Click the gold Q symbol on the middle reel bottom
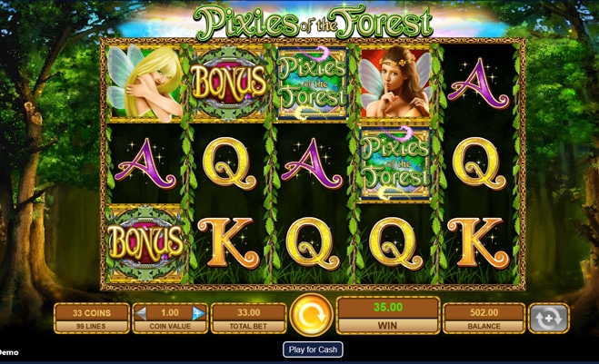The image size is (599, 364). coord(313,243)
